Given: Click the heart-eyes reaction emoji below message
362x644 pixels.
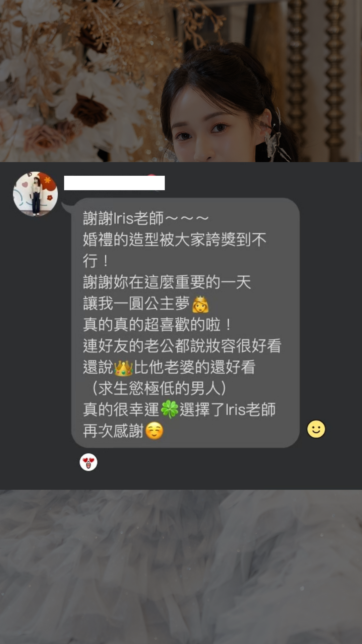Looking at the screenshot, I should [88, 462].
